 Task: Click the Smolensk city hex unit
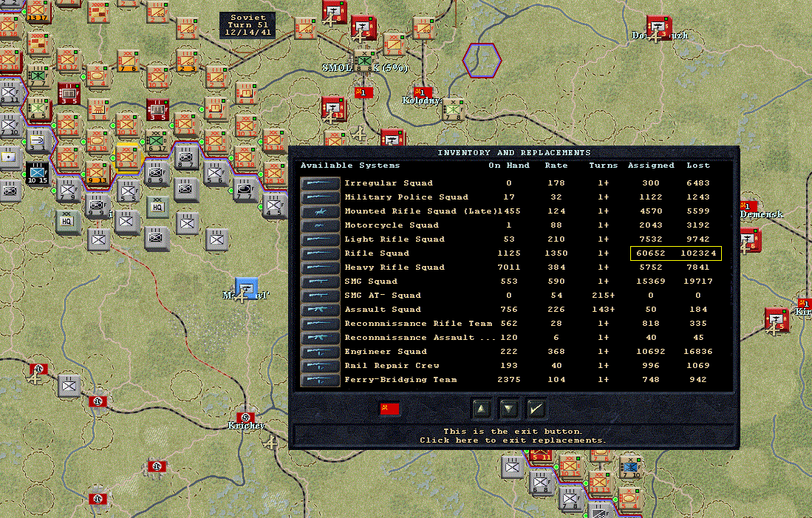click(x=364, y=60)
